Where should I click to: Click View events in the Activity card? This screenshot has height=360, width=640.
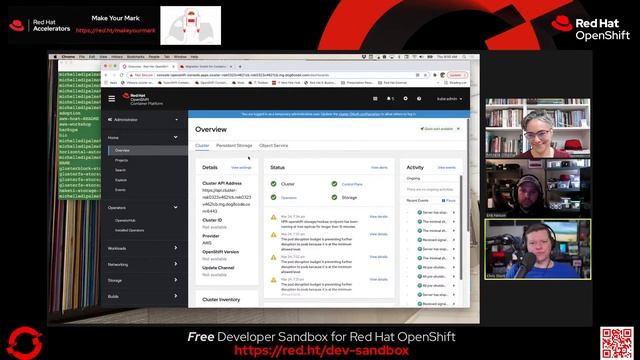(447, 168)
